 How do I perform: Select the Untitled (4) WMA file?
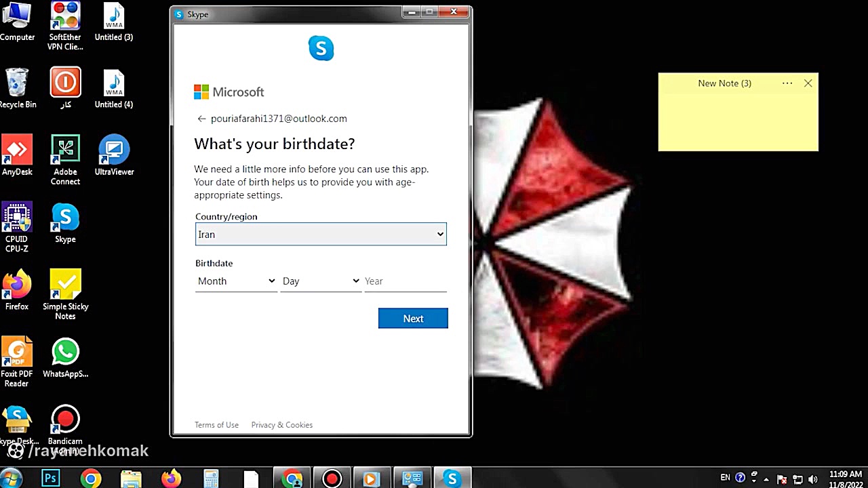click(114, 89)
